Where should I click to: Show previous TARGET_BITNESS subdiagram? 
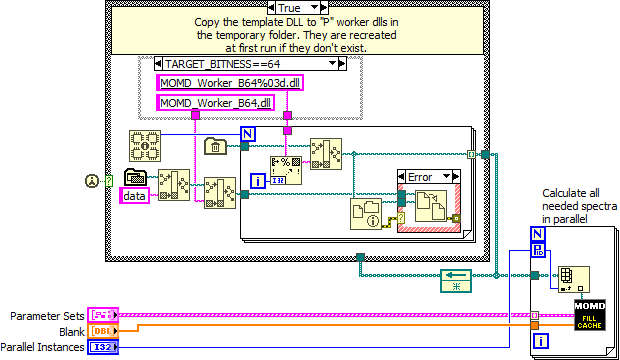(x=158, y=63)
